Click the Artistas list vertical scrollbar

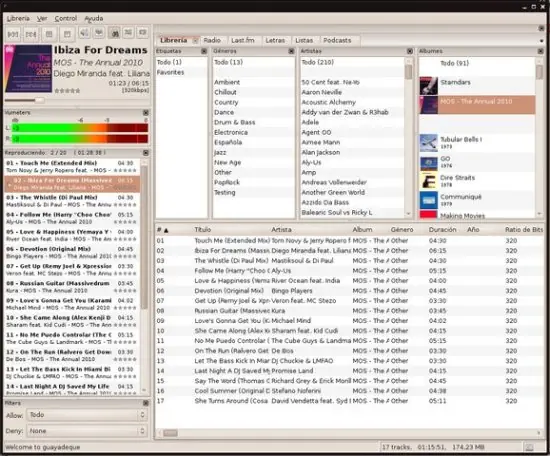tap(408, 137)
